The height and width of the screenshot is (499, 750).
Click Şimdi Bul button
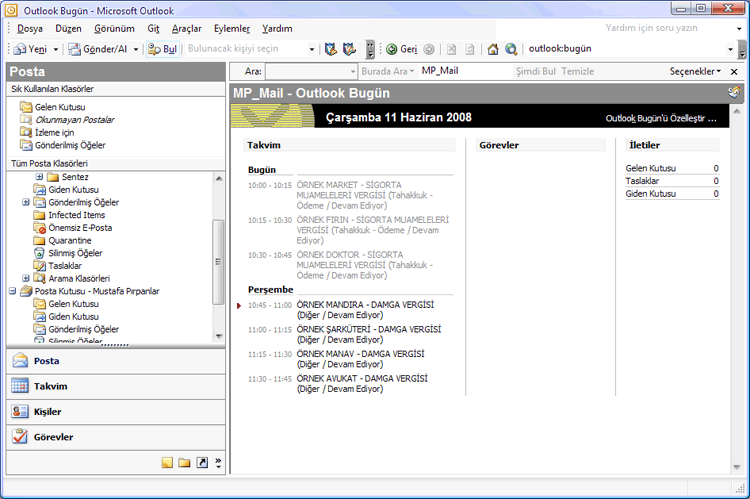536,71
